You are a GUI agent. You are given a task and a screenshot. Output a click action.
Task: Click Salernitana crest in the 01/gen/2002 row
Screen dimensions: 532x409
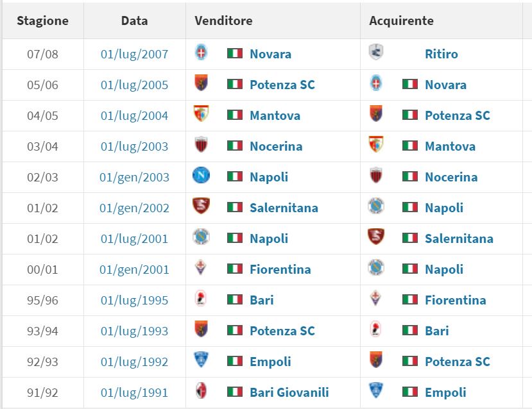pyautogui.click(x=202, y=207)
